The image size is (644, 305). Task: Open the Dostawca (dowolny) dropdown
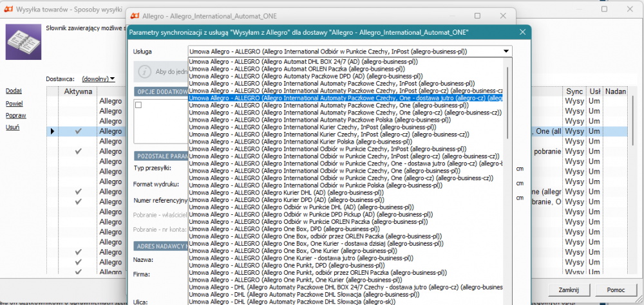[98, 79]
